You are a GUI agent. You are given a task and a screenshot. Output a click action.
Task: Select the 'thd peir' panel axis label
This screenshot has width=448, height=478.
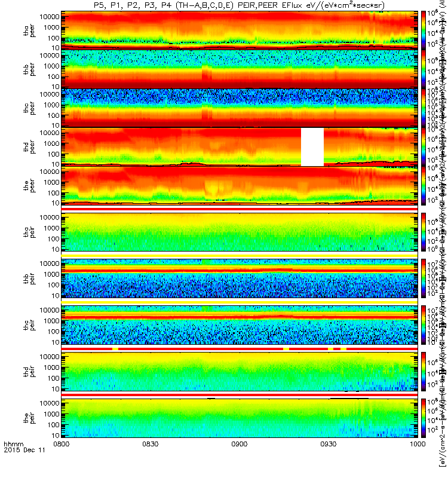29,372
